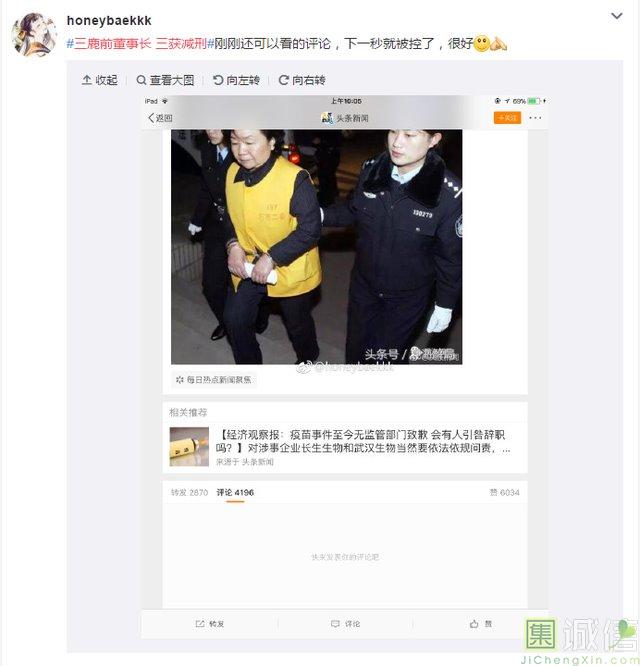The height and width of the screenshot is (666, 640).
Task: Follow 头条新闻 with the orange button
Action: [x=507, y=118]
